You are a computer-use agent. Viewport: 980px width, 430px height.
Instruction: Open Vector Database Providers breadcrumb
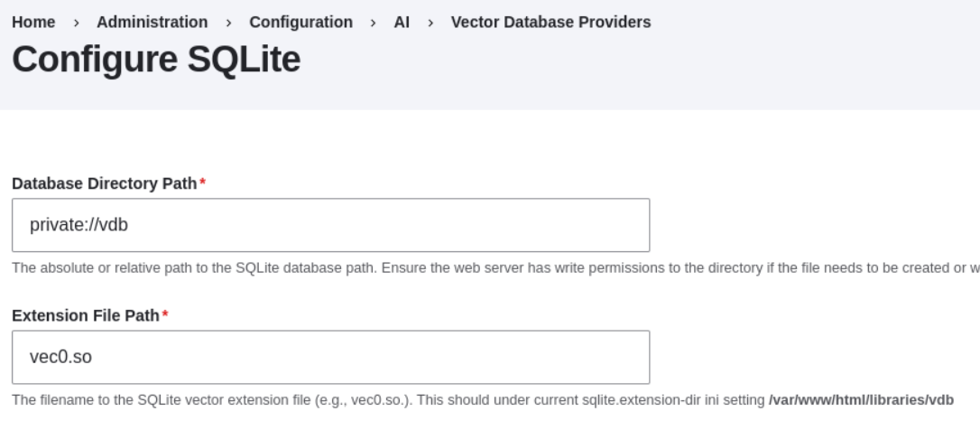point(550,22)
